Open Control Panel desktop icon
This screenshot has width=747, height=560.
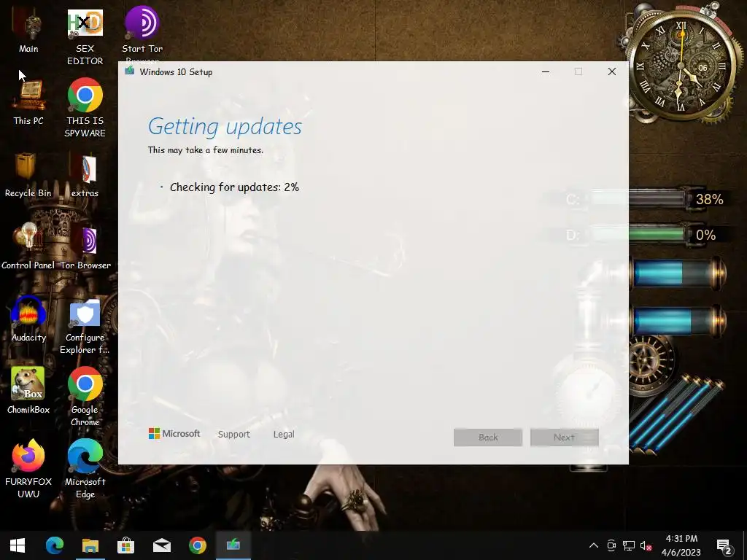tap(28, 246)
